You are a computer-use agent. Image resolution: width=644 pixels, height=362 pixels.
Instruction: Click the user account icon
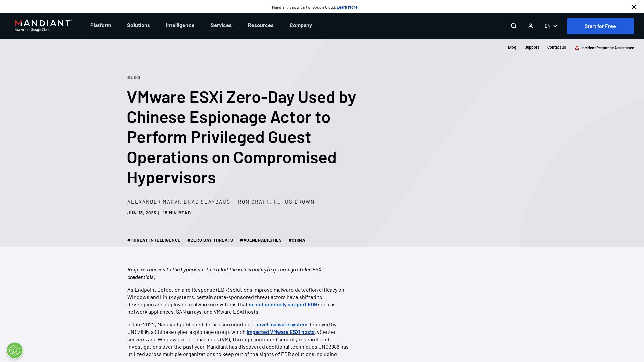(x=531, y=25)
